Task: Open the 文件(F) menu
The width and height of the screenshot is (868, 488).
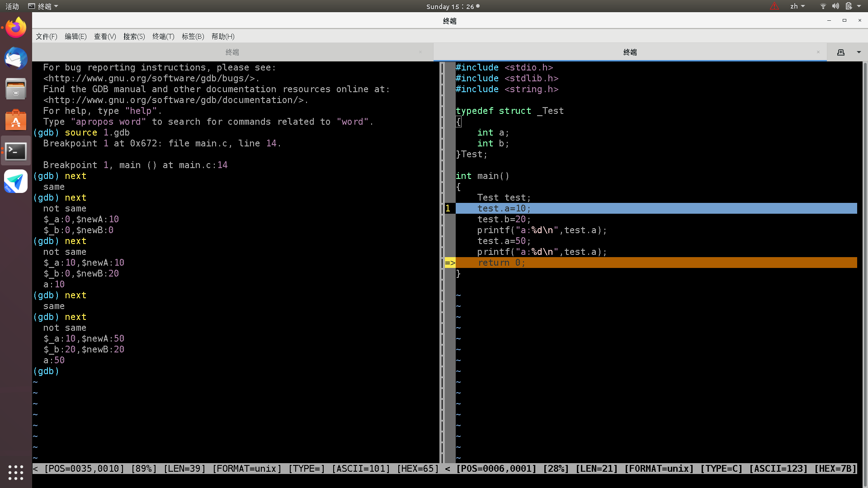Action: 47,37
